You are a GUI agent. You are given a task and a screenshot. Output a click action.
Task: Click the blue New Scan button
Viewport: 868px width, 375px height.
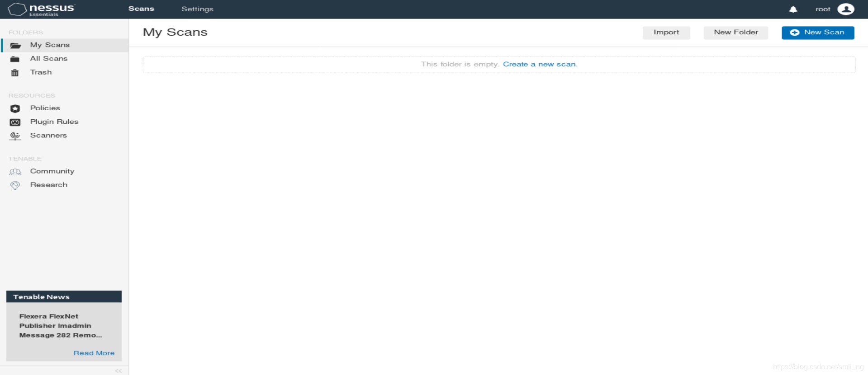click(x=818, y=33)
